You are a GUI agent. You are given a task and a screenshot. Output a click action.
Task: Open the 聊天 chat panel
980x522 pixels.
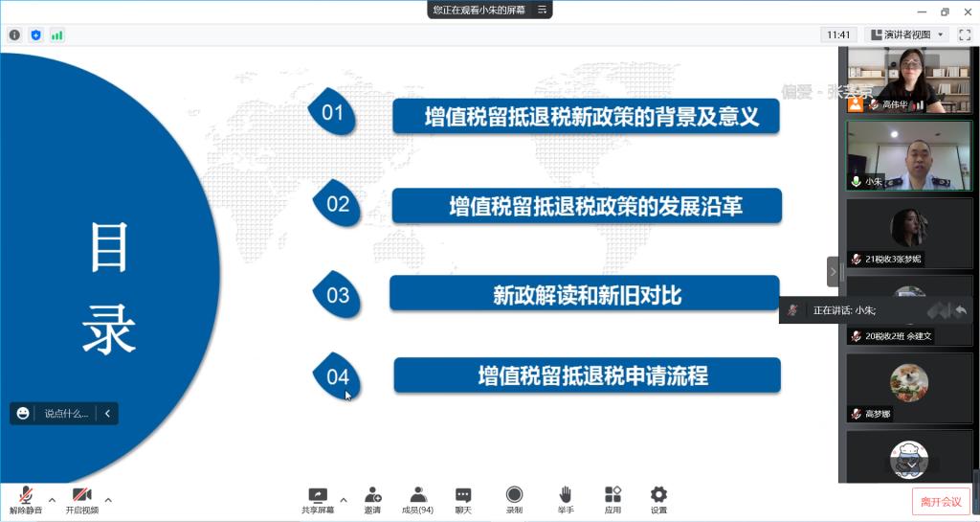coord(463,499)
